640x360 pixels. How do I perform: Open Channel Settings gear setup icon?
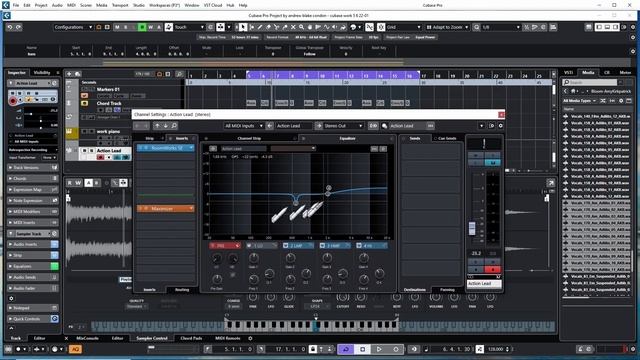click(500, 126)
